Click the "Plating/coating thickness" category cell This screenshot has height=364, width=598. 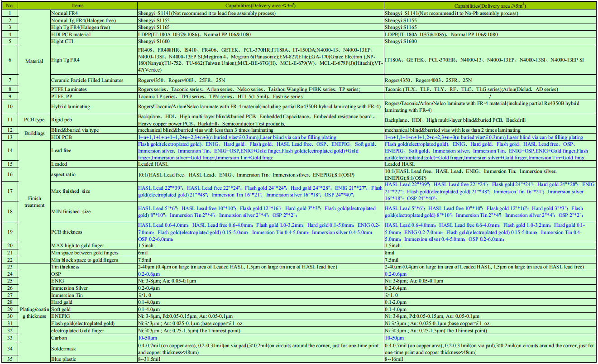point(34,312)
